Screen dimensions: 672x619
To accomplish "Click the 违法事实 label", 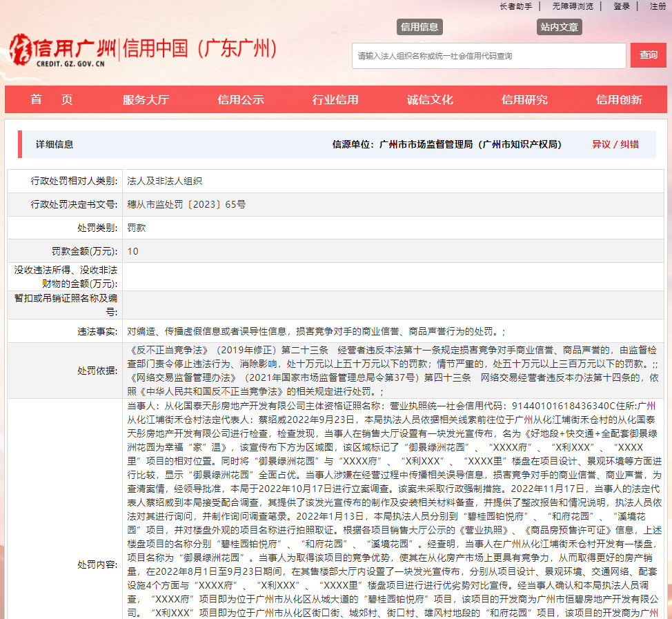I will pos(97,331).
